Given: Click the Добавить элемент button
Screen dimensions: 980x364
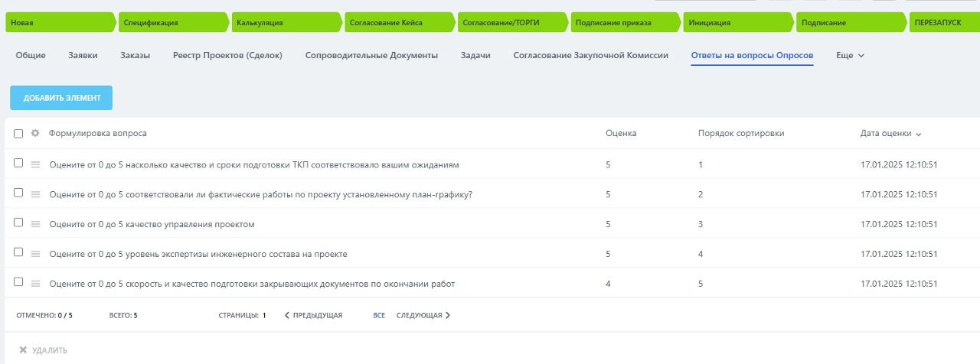Looking at the screenshot, I should (61, 98).
